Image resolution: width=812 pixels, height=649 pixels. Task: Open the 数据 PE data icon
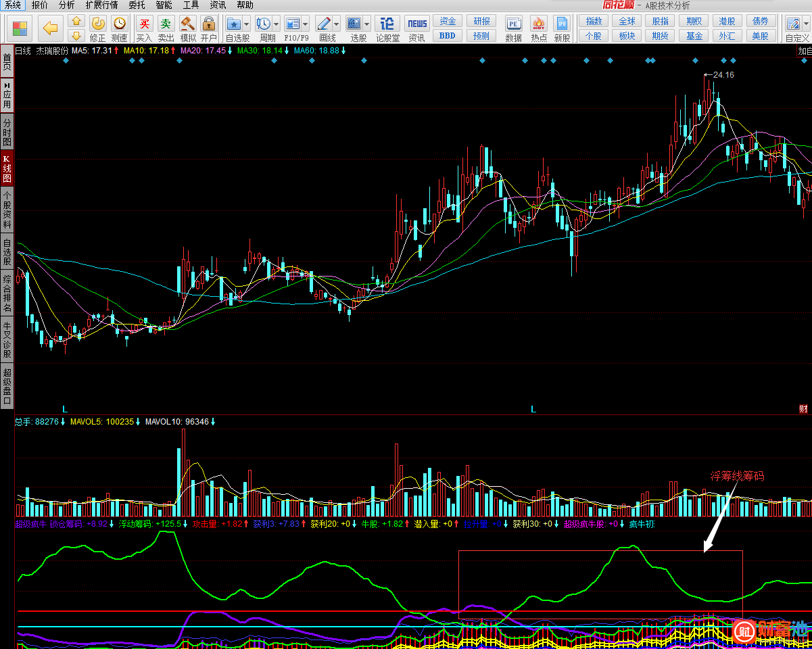(513, 24)
